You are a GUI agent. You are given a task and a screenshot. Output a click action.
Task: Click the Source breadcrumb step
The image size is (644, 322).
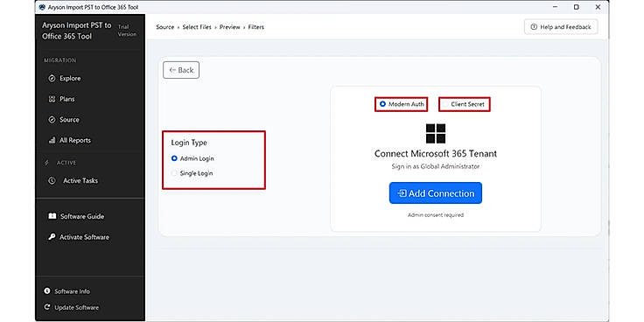[165, 27]
